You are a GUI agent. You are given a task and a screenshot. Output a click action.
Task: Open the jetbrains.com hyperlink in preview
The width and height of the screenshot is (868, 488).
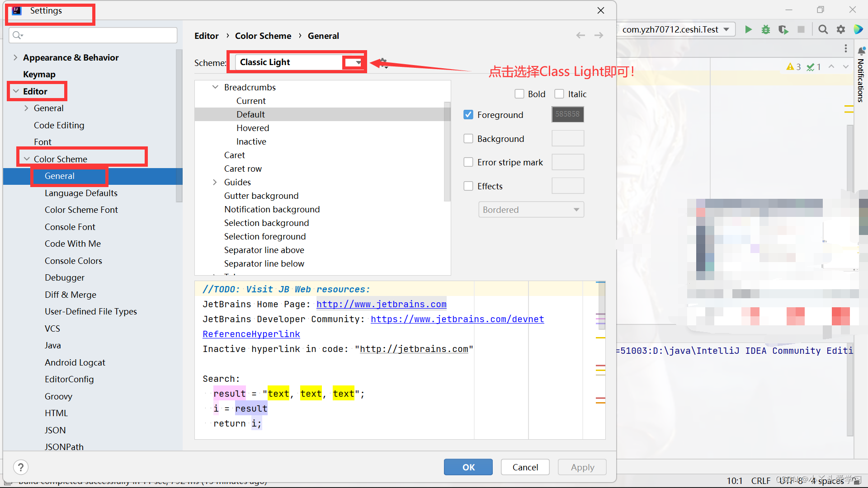tap(381, 304)
